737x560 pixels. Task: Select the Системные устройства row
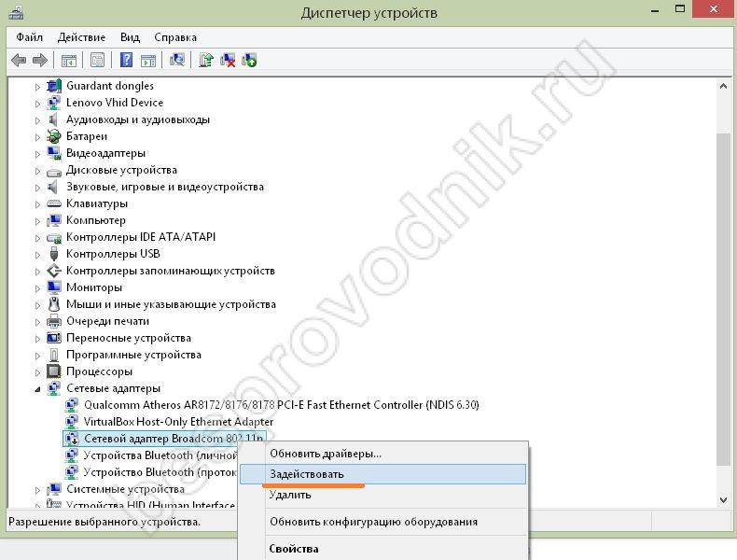(125, 489)
